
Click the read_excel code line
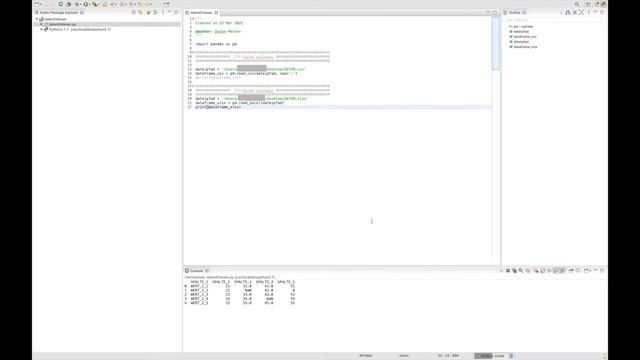[240, 103]
